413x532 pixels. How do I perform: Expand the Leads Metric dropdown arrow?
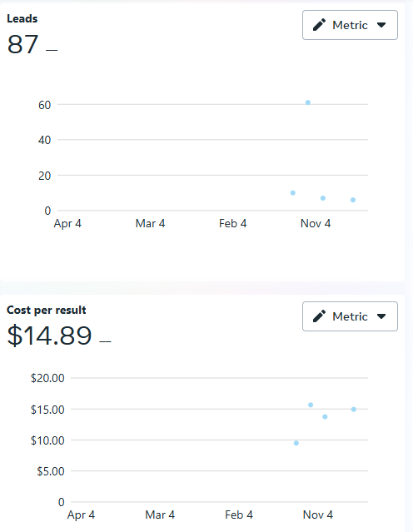point(381,25)
